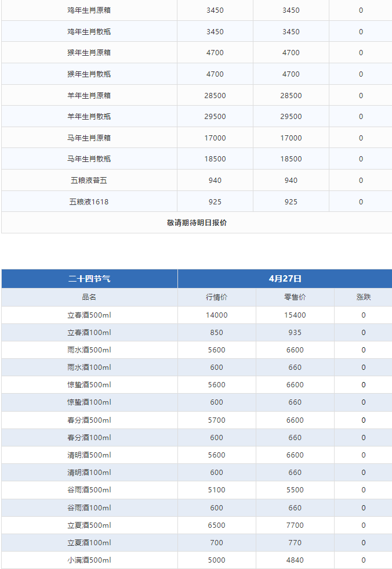The width and height of the screenshot is (392, 569).
Task: Select the 羊年生肖原箱 name cell
Action: (89, 95)
